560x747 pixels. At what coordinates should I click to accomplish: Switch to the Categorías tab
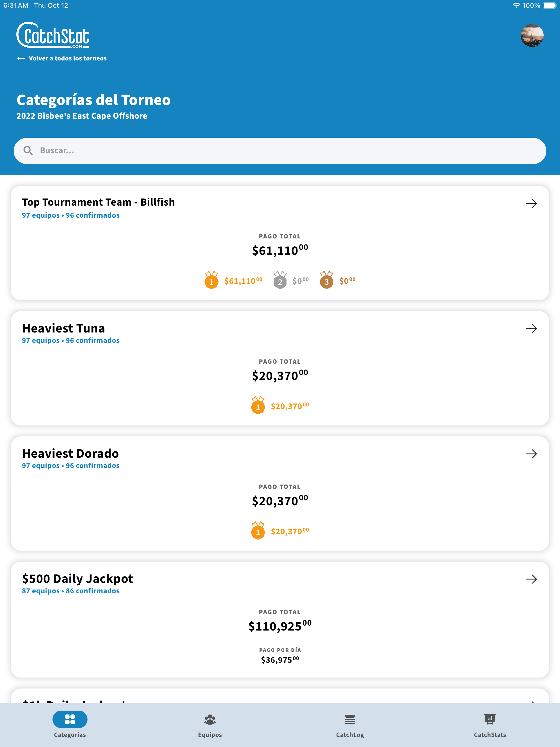point(70,725)
